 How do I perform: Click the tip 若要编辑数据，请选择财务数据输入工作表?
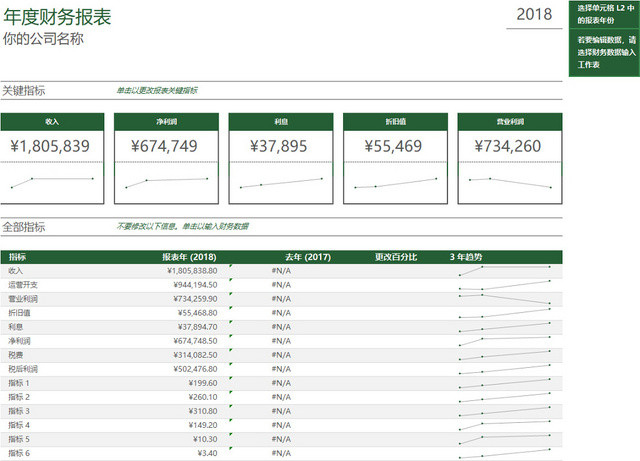point(606,52)
